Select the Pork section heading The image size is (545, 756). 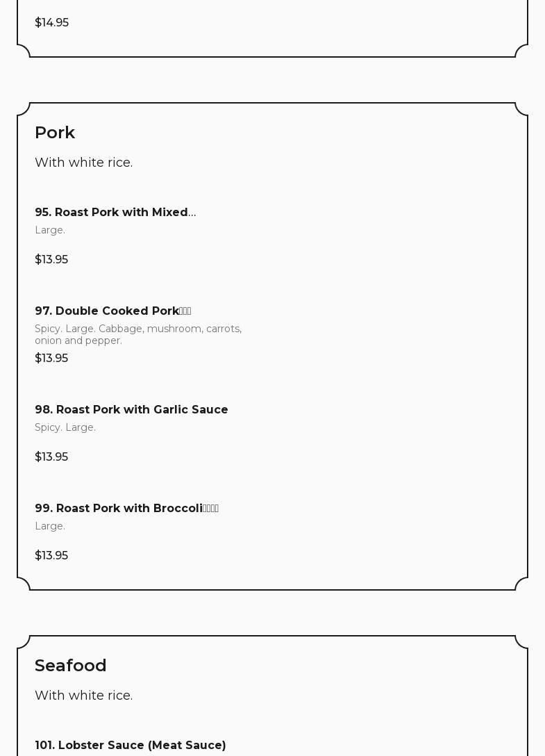coord(55,133)
